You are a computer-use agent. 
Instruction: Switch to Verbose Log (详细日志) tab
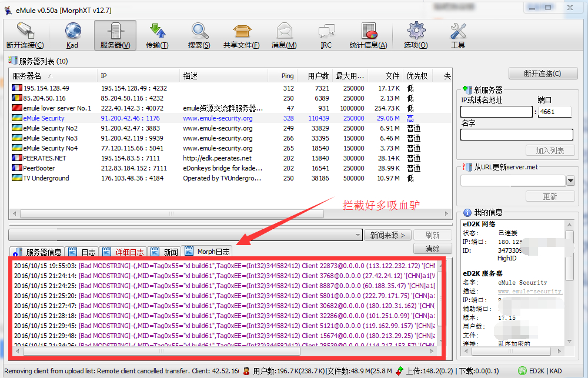point(123,252)
